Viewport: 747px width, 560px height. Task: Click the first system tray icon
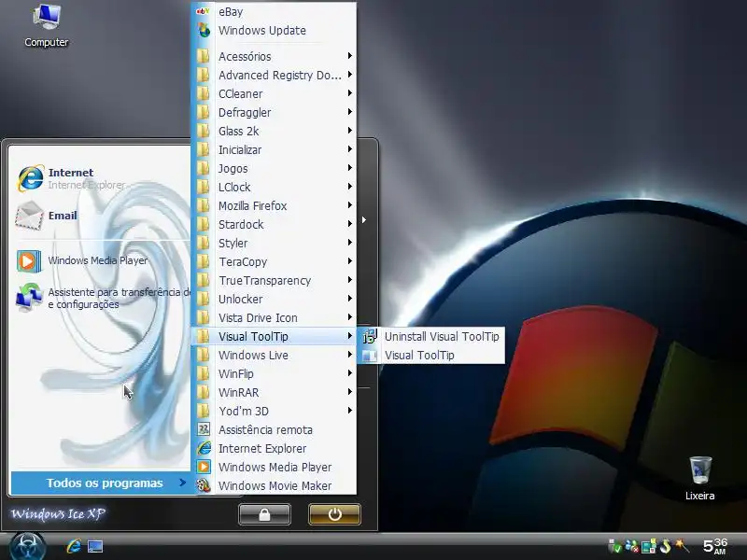[x=615, y=546]
